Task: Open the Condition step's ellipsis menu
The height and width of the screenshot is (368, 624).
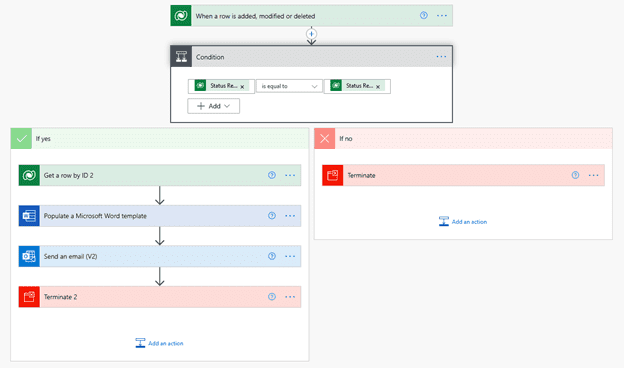Action: (441, 56)
